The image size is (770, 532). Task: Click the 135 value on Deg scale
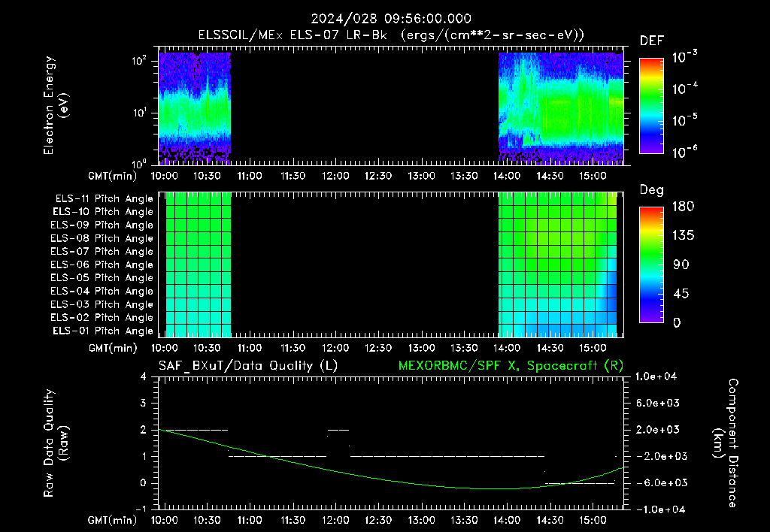pyautogui.click(x=683, y=236)
